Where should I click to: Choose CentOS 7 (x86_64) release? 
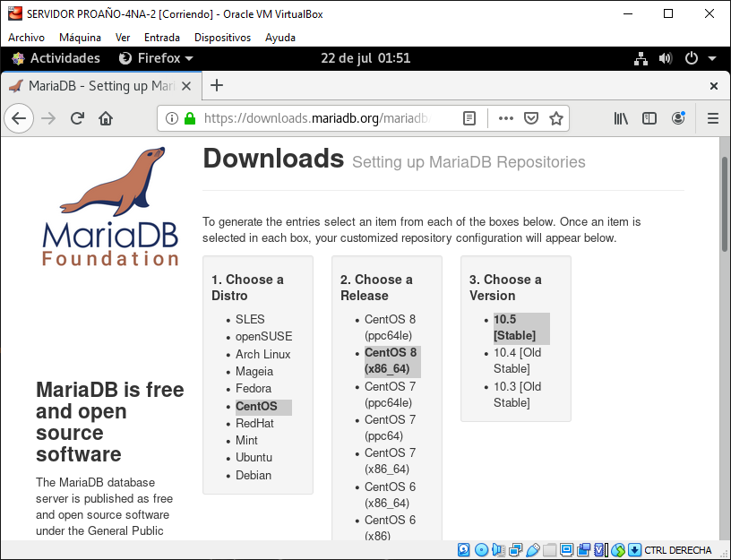(391, 461)
